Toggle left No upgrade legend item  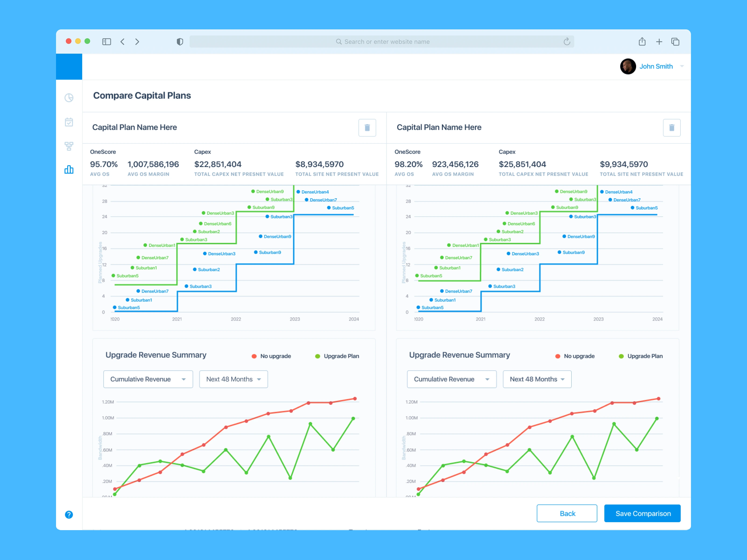pos(271,356)
